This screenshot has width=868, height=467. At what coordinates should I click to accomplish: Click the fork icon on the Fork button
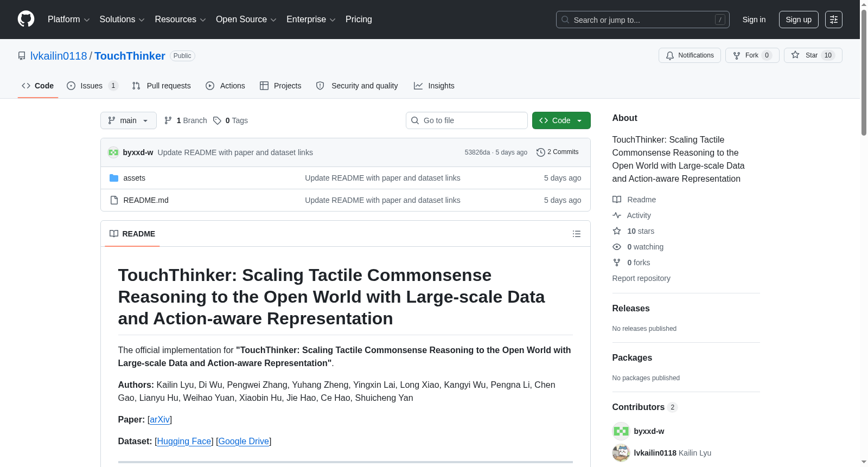737,55
